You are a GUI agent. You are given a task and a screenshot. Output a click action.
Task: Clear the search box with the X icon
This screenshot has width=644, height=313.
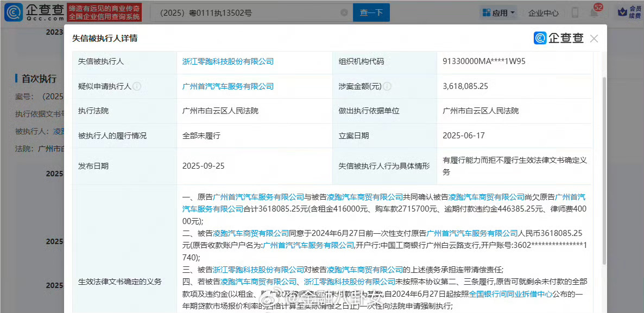click(345, 12)
